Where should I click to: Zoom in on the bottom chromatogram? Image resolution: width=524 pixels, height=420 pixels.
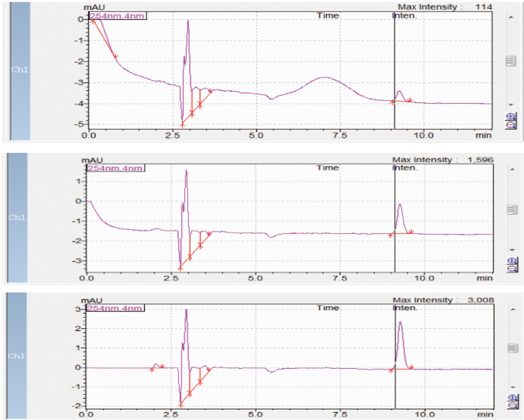click(512, 397)
